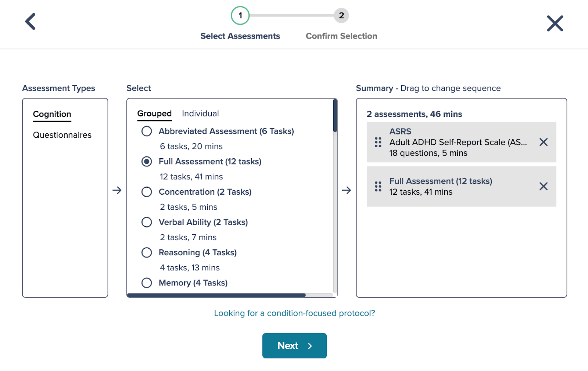
Task: Select the Abbreviated Assessment option
Action: point(147,131)
